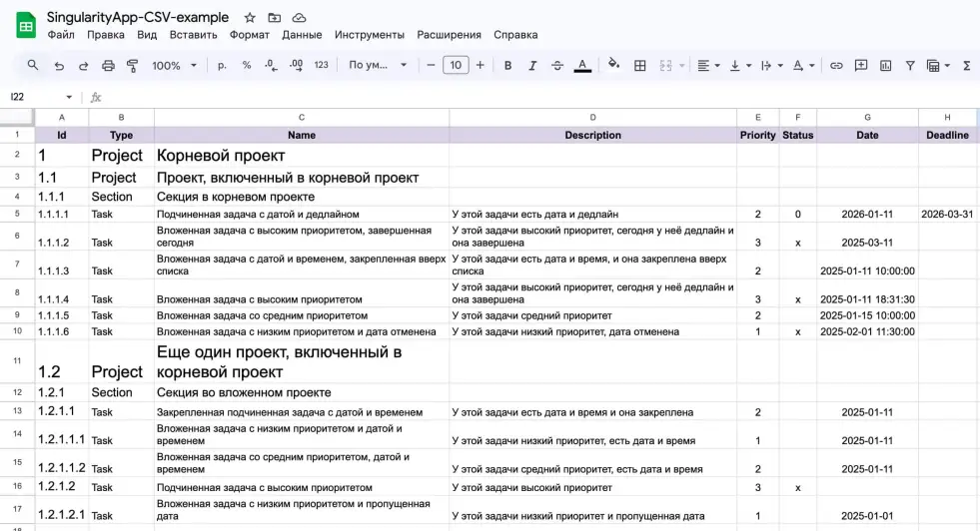The height and width of the screenshot is (531, 980).
Task: Toggle strikethrough formatting
Action: [557, 66]
